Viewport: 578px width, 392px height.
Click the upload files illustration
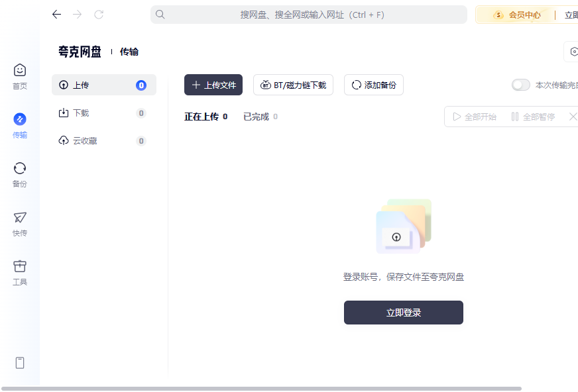[x=404, y=226]
